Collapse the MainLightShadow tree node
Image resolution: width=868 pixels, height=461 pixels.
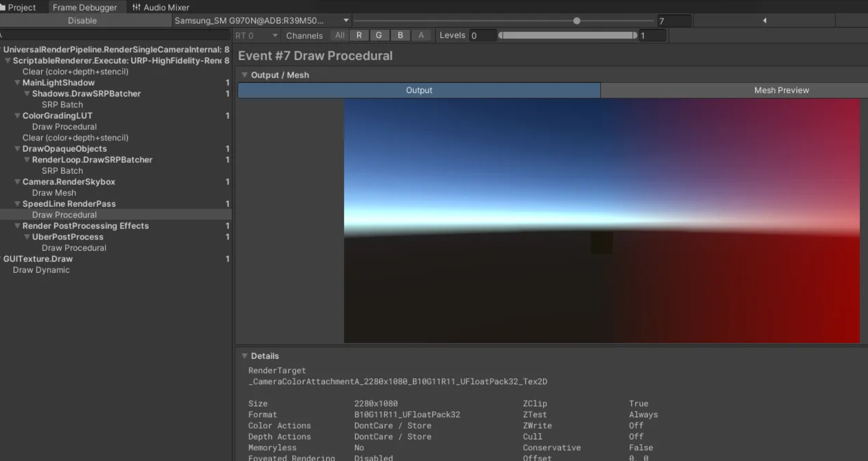click(x=17, y=83)
